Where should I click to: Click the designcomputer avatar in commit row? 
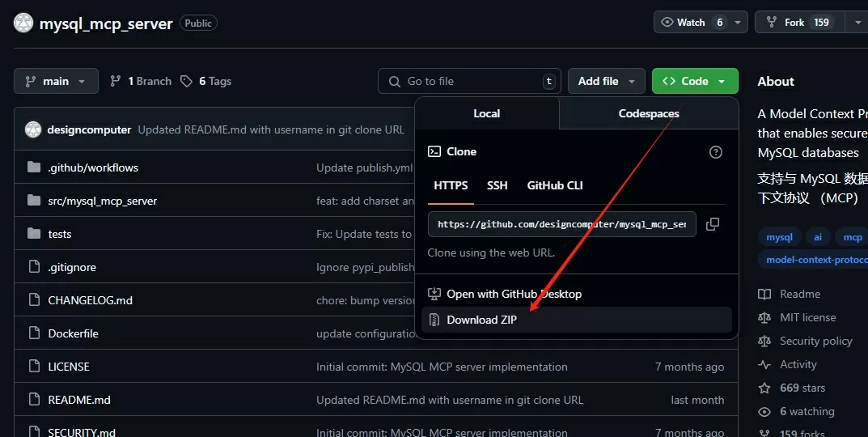[33, 129]
